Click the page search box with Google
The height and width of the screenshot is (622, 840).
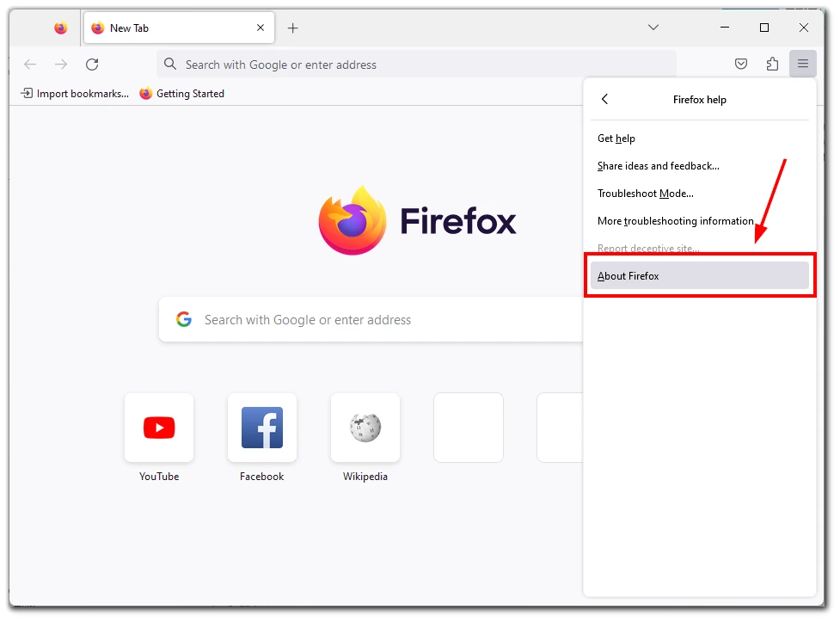coord(371,319)
